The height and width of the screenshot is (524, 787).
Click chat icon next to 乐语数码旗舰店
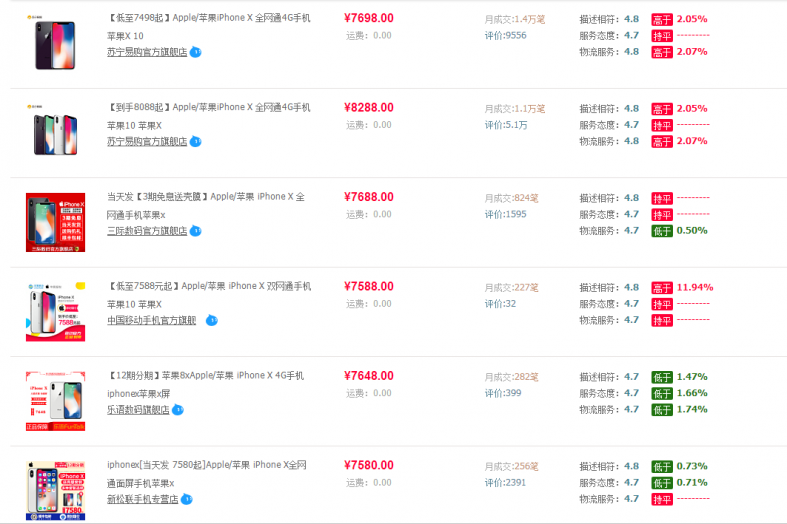pos(178,410)
